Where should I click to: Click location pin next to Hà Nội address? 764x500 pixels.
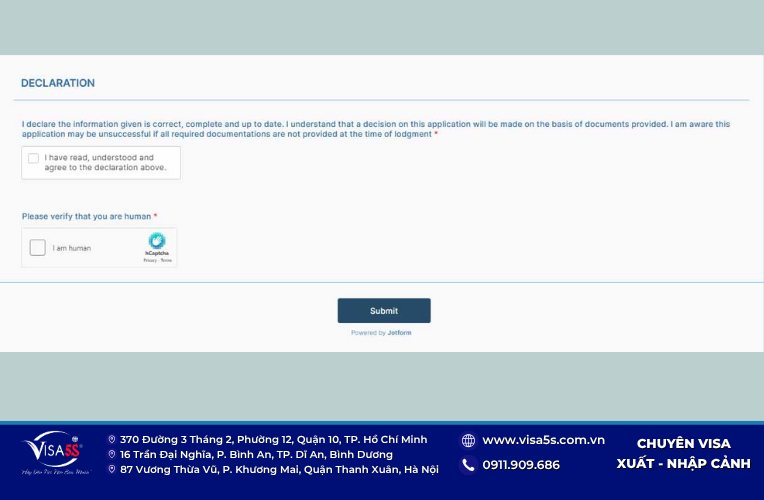click(112, 469)
